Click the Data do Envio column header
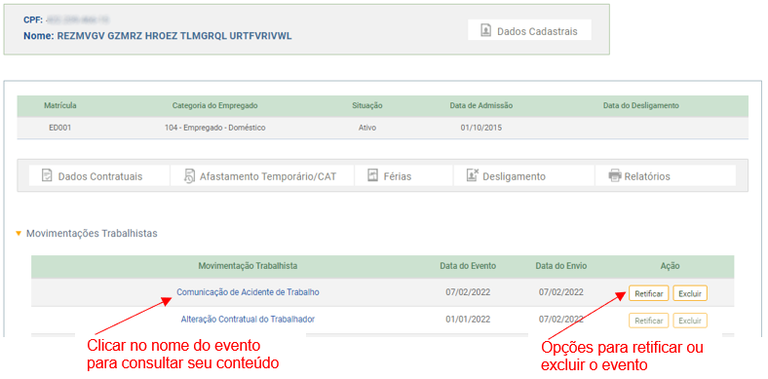Image resolution: width=768 pixels, height=379 pixels. click(561, 266)
